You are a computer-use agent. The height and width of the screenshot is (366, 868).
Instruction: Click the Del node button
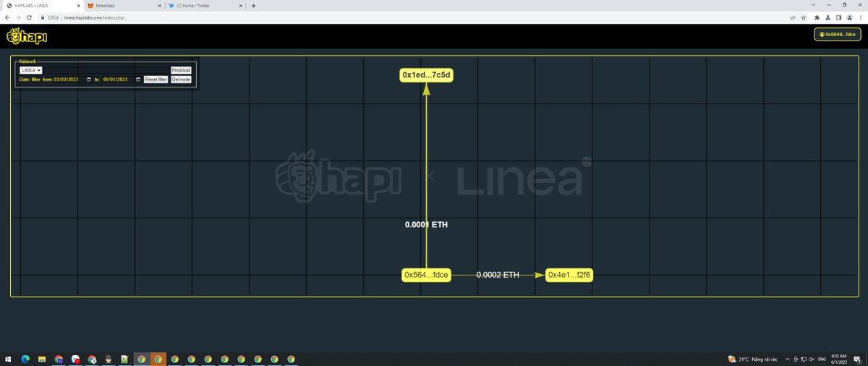pyautogui.click(x=181, y=80)
